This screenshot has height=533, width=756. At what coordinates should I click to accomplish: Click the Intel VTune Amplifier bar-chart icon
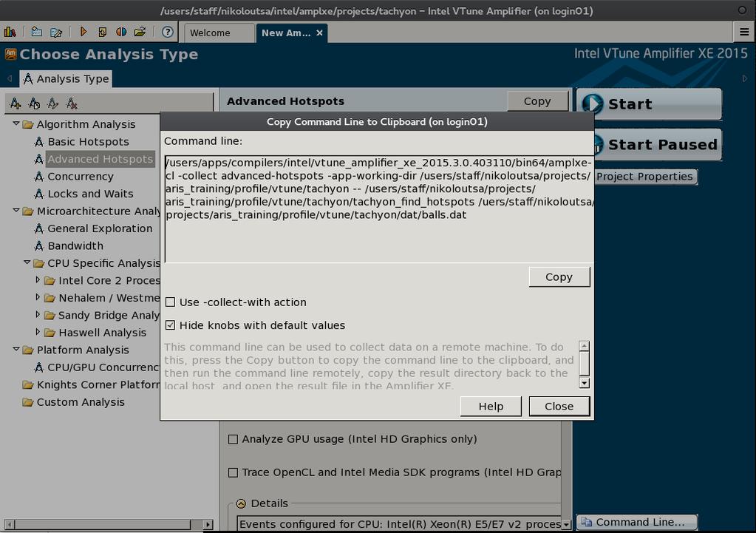10,33
